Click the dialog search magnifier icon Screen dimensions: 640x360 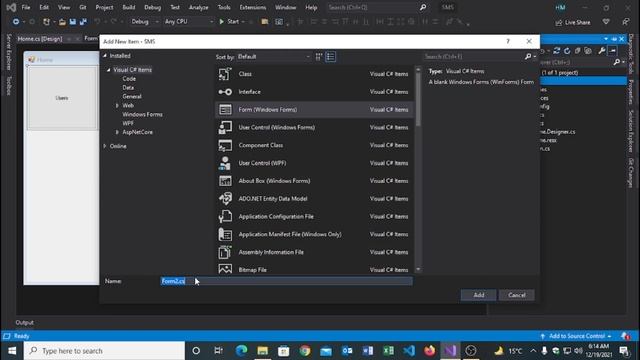(x=528, y=56)
